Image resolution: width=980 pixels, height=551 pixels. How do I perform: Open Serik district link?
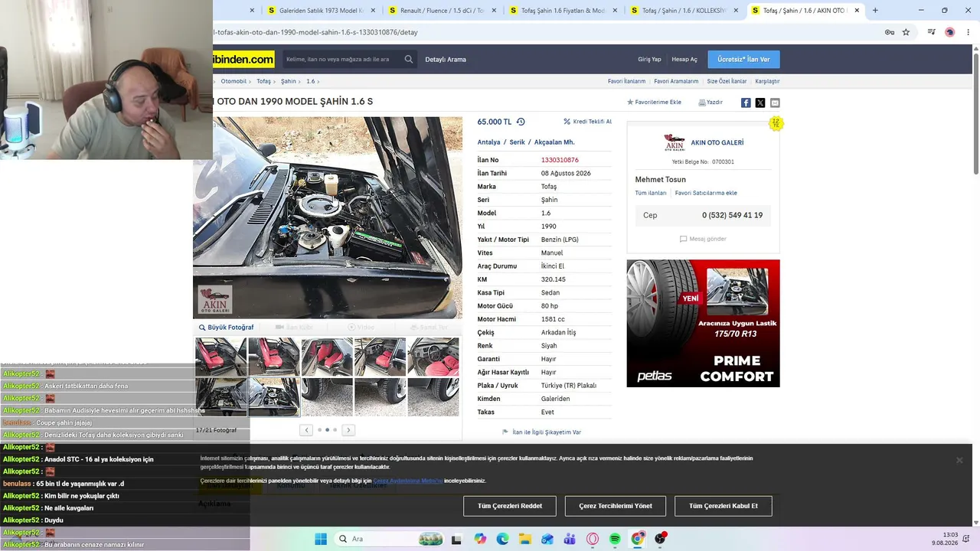pyautogui.click(x=518, y=142)
